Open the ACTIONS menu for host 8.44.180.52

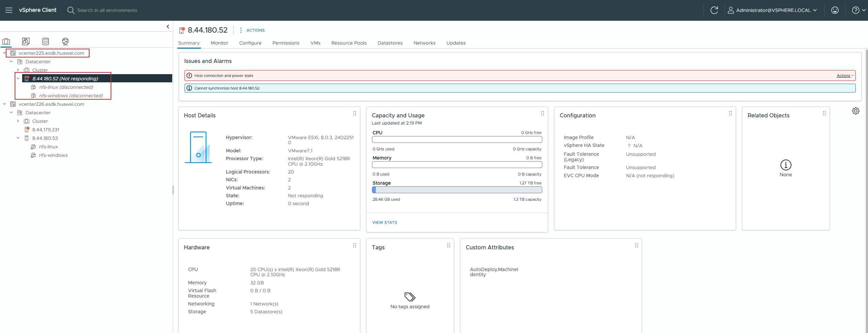click(x=252, y=30)
